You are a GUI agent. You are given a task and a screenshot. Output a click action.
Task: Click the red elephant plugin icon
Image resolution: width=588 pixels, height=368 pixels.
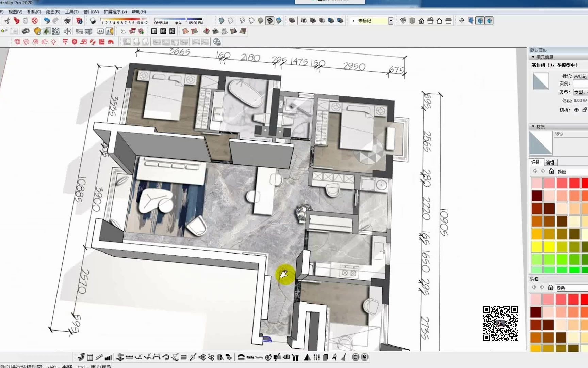tap(111, 42)
